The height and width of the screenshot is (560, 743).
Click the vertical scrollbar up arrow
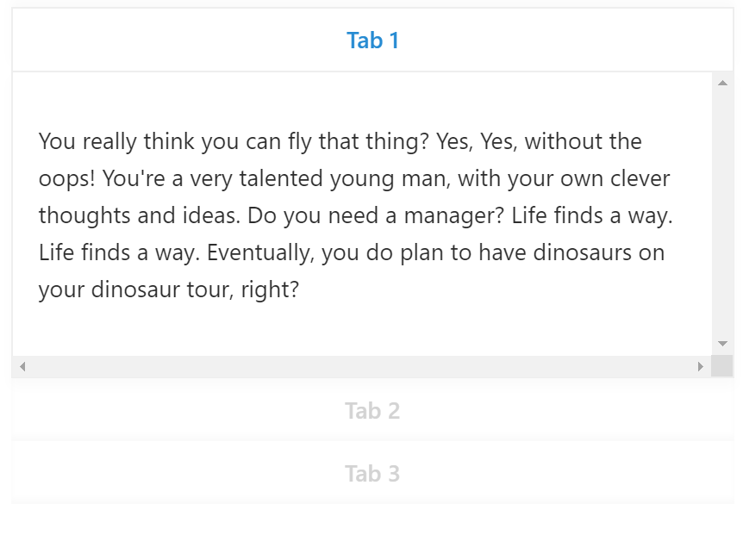pos(722,84)
